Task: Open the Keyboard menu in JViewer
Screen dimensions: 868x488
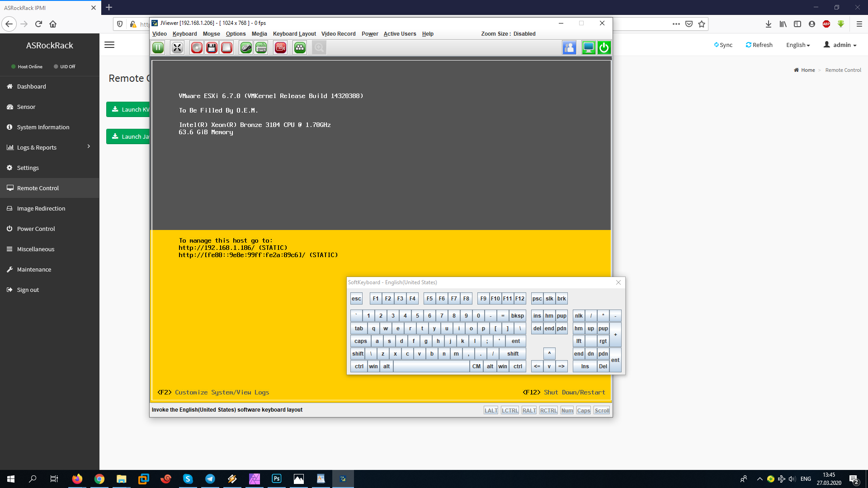Action: click(184, 34)
